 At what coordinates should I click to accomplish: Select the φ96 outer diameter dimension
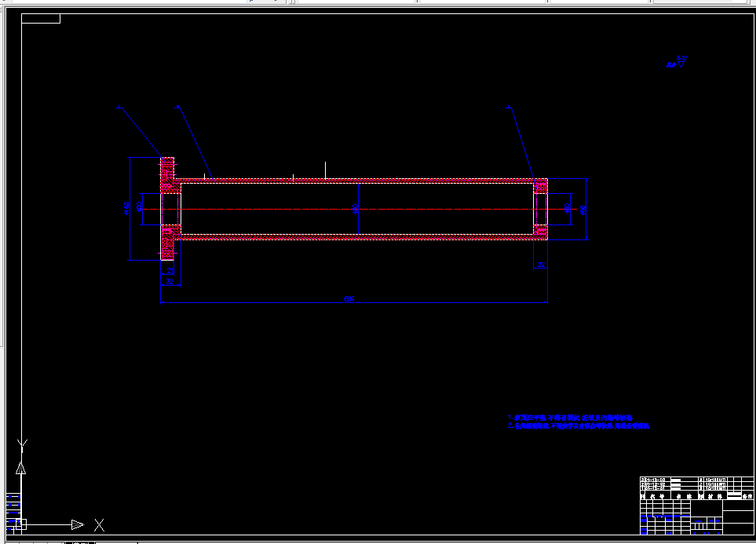[583, 210]
